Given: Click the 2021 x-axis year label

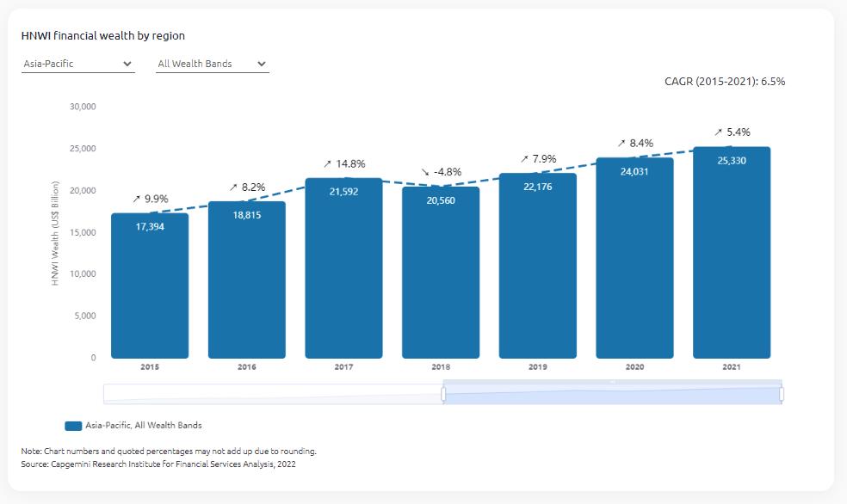Looking at the screenshot, I should pyautogui.click(x=732, y=367).
